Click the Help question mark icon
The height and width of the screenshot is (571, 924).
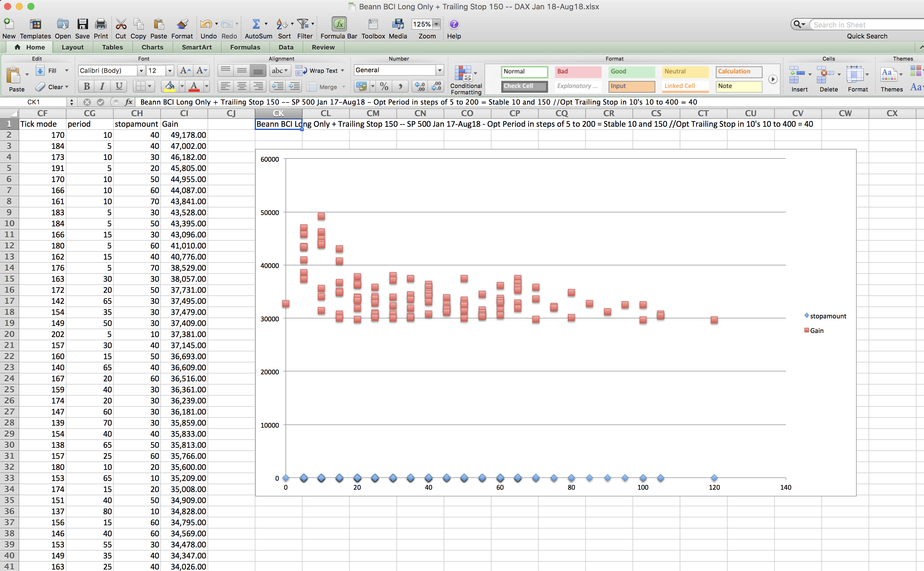point(454,24)
